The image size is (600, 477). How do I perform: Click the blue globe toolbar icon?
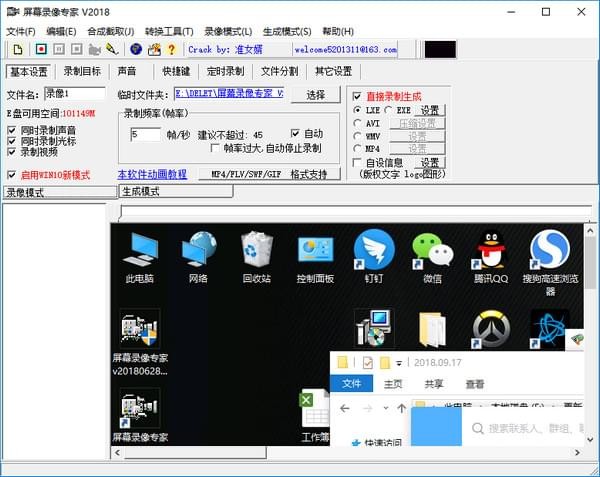tap(136, 49)
